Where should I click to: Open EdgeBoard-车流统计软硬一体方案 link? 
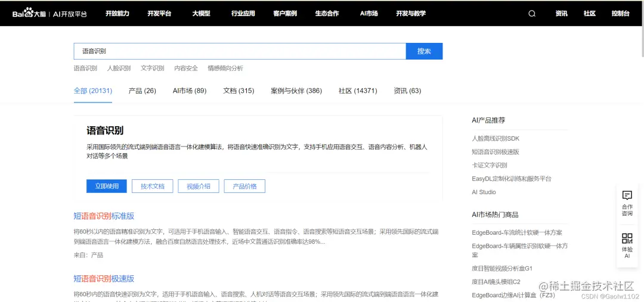pyautogui.click(x=517, y=233)
